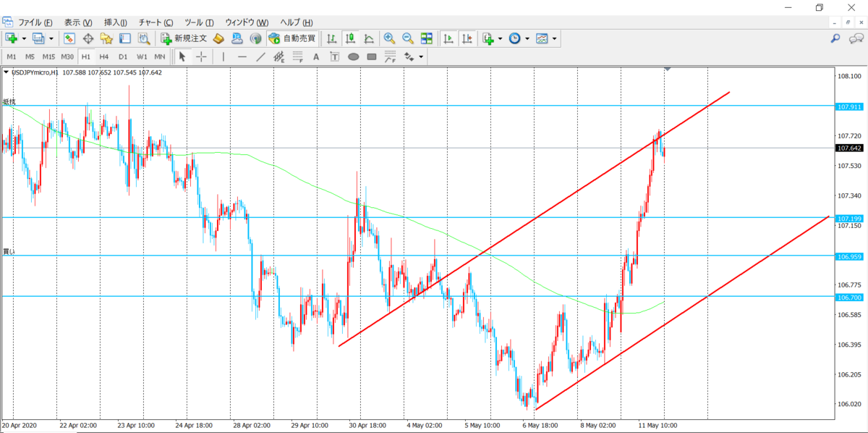Expand the periodicity clock dropdown arrow

[x=527, y=38]
